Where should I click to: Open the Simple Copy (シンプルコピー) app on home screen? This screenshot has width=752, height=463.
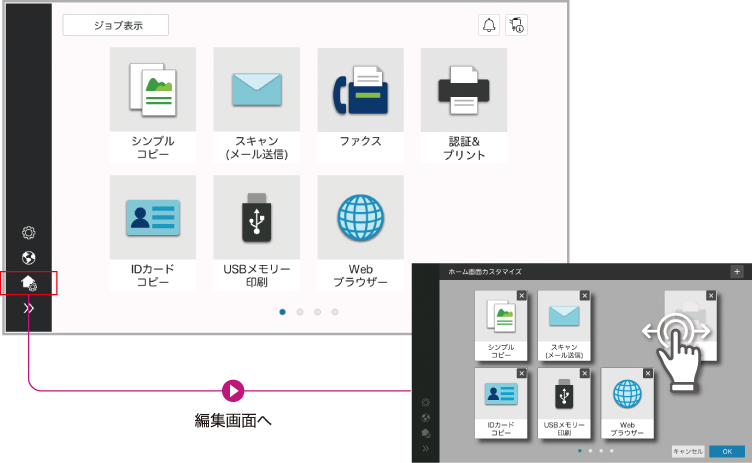pyautogui.click(x=152, y=104)
